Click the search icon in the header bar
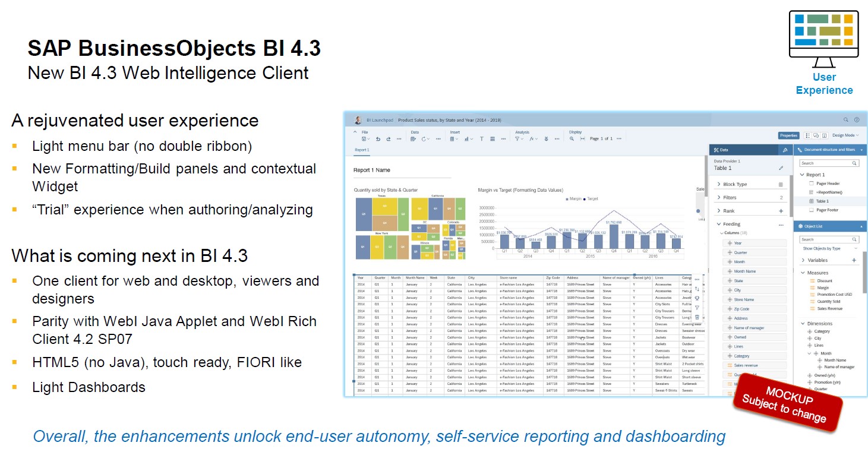Viewport: 868px width, 452px height. click(846, 120)
